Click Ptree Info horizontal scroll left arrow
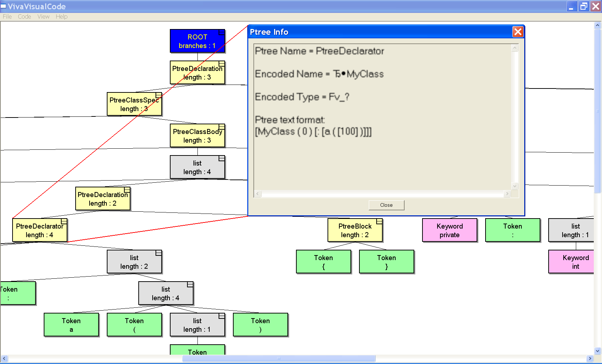 (x=257, y=194)
